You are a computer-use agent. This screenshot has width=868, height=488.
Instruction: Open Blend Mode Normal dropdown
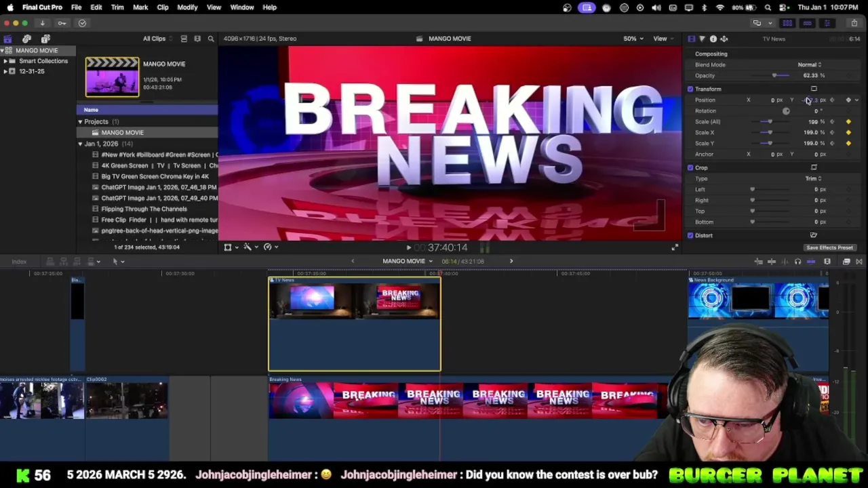(810, 65)
